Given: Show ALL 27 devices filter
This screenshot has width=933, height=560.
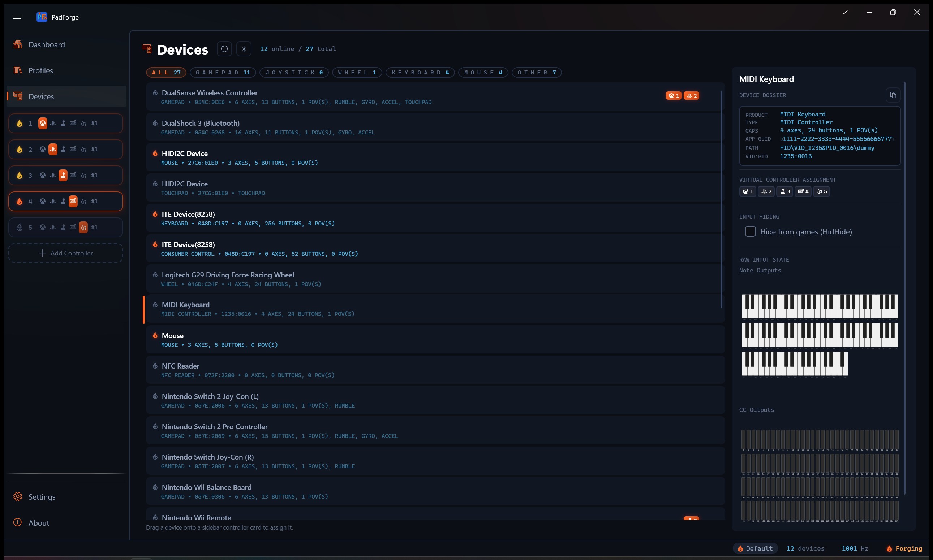Looking at the screenshot, I should (x=166, y=73).
